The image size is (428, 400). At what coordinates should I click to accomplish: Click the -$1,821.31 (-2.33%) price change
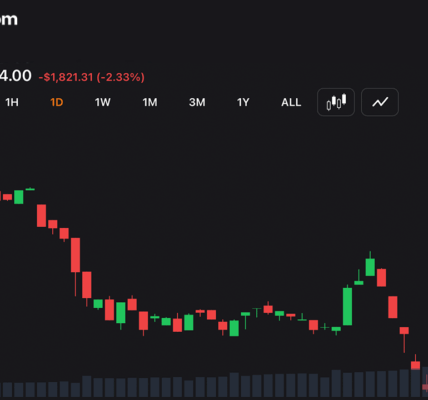92,77
